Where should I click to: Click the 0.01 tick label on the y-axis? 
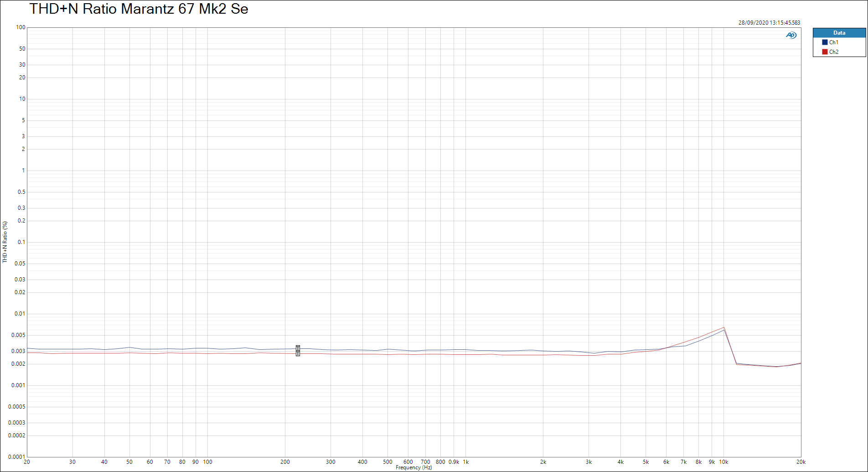pos(20,314)
